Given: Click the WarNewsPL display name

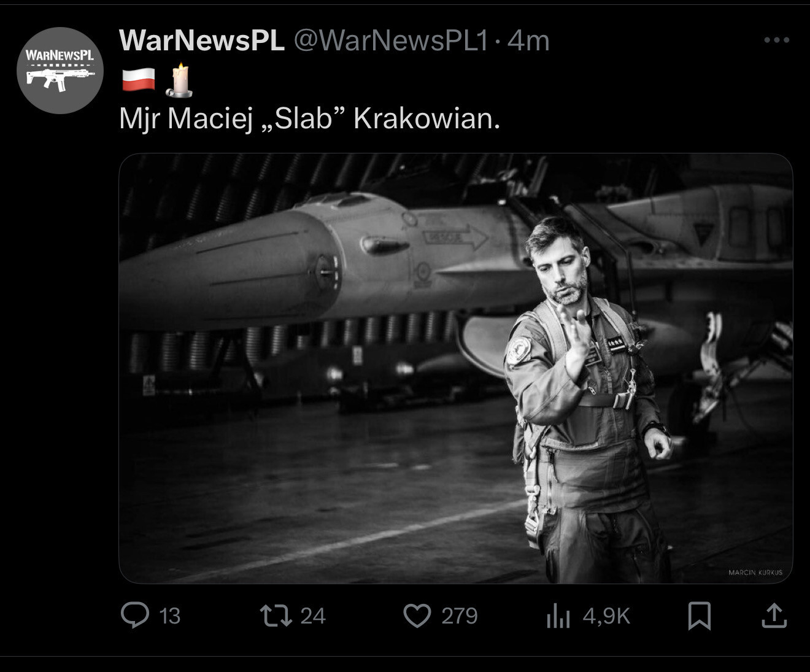Looking at the screenshot, I should click(201, 41).
